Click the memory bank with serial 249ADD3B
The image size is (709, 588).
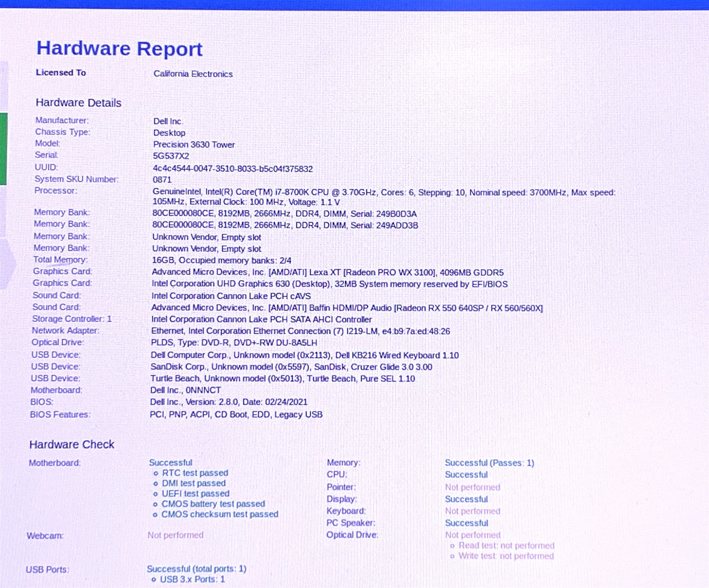pos(285,225)
